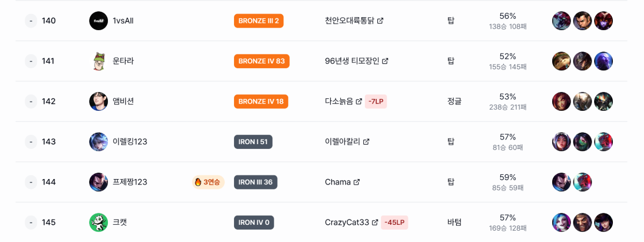Open external link icon next to Chama

(357, 182)
